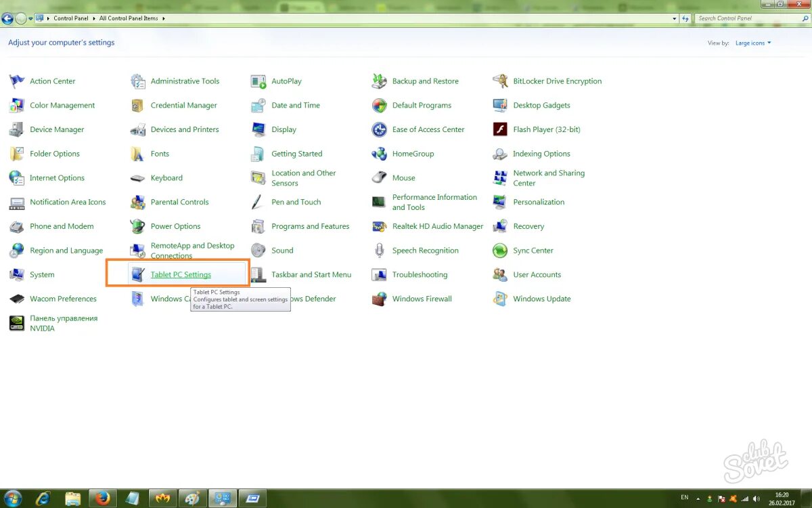
Task: Open the BitLocker Drive Encryption icon
Action: (x=500, y=81)
